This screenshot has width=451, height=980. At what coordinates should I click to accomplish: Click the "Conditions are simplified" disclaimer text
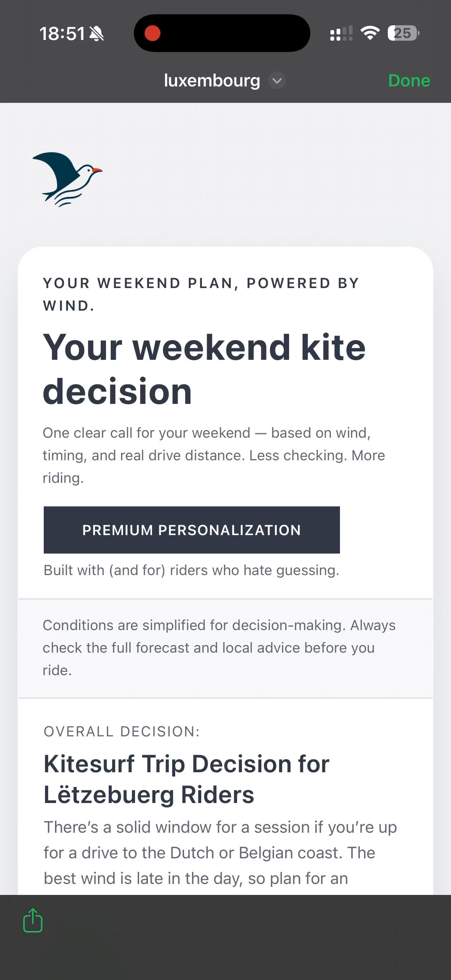[x=219, y=648]
